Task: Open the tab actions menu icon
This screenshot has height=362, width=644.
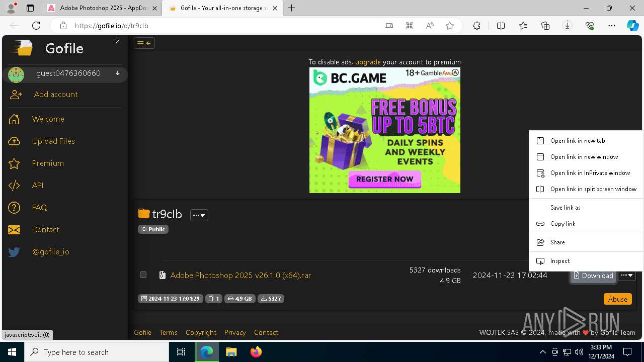Action: coord(30,8)
